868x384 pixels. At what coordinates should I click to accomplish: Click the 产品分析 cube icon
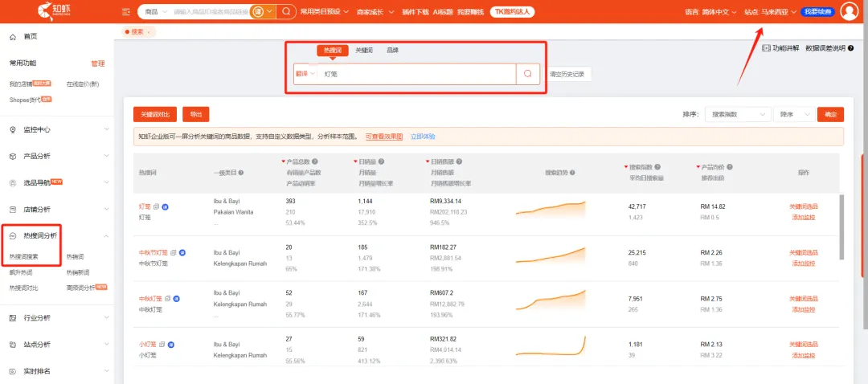pos(14,156)
